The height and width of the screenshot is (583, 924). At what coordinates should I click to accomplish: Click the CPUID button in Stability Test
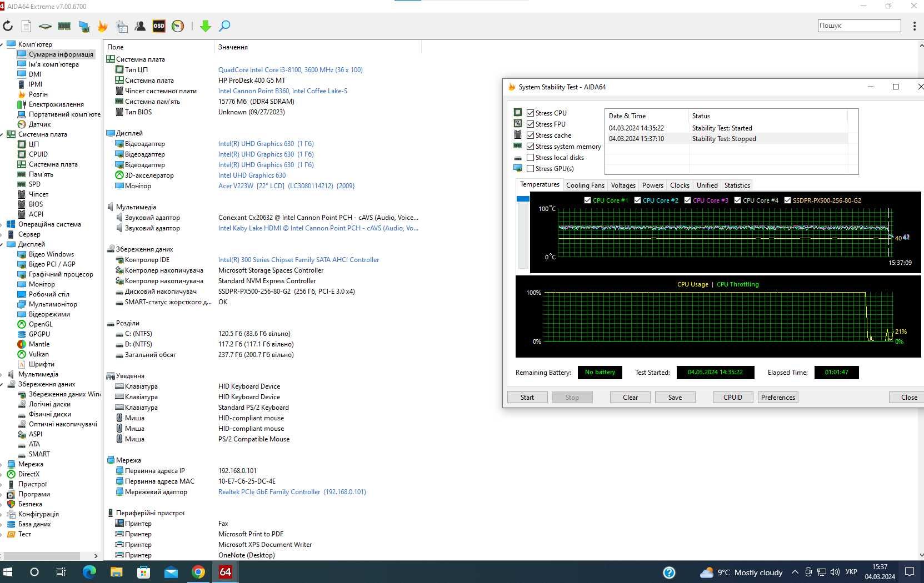tap(733, 398)
